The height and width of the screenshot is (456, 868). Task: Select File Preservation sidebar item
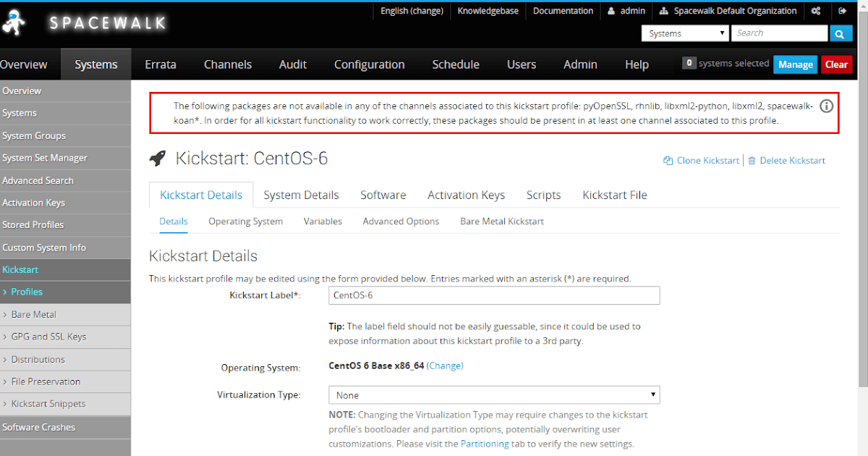65,381
